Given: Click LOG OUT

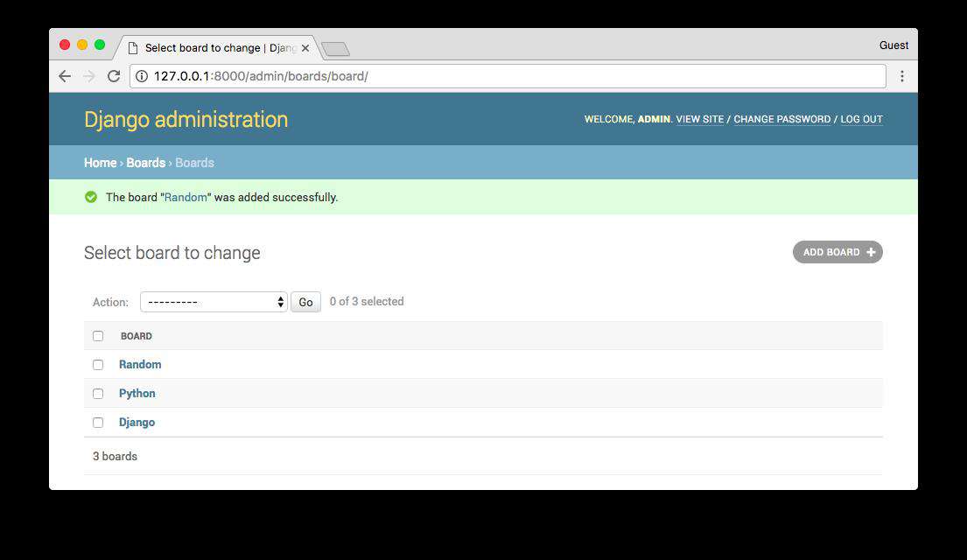Looking at the screenshot, I should tap(861, 119).
